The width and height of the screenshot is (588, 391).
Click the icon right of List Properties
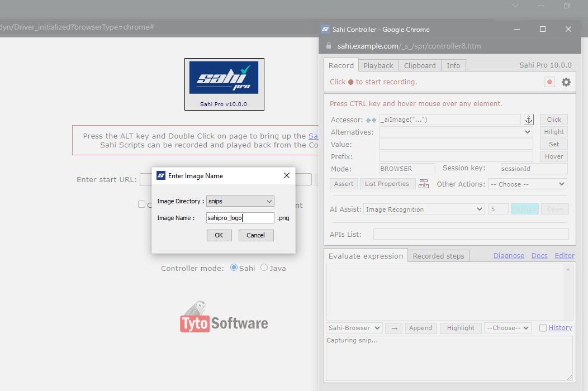click(423, 184)
